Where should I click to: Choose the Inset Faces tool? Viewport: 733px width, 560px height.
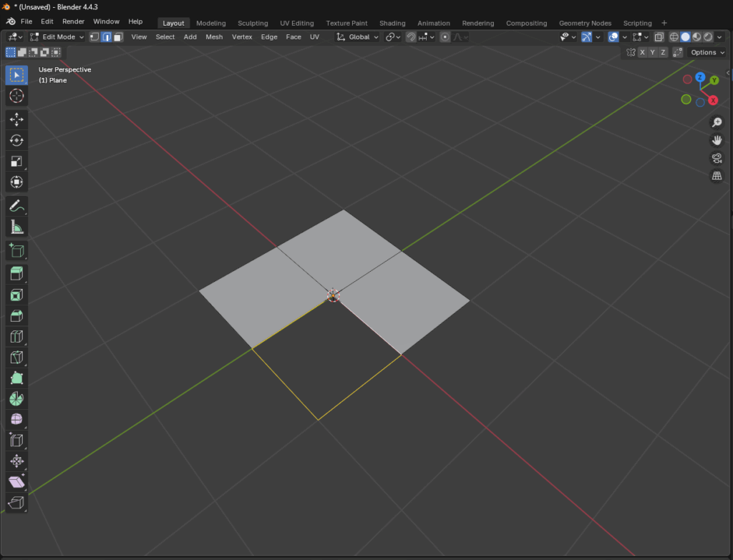pyautogui.click(x=16, y=295)
